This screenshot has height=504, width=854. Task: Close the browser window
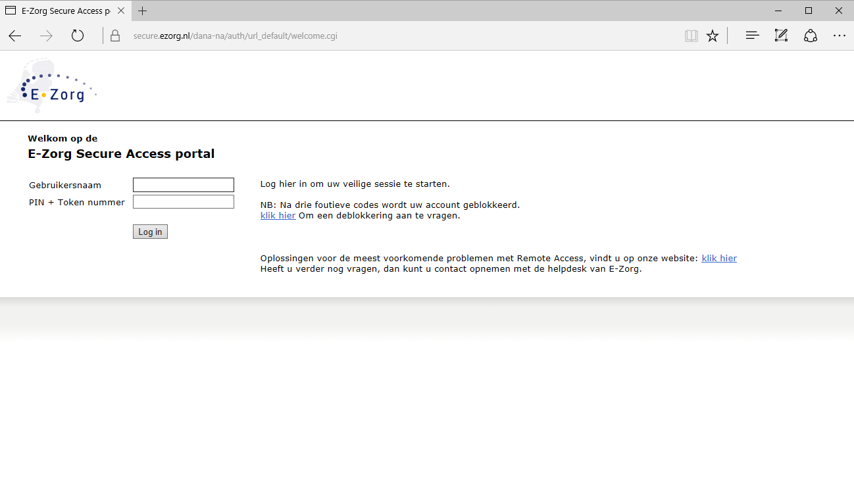click(839, 11)
